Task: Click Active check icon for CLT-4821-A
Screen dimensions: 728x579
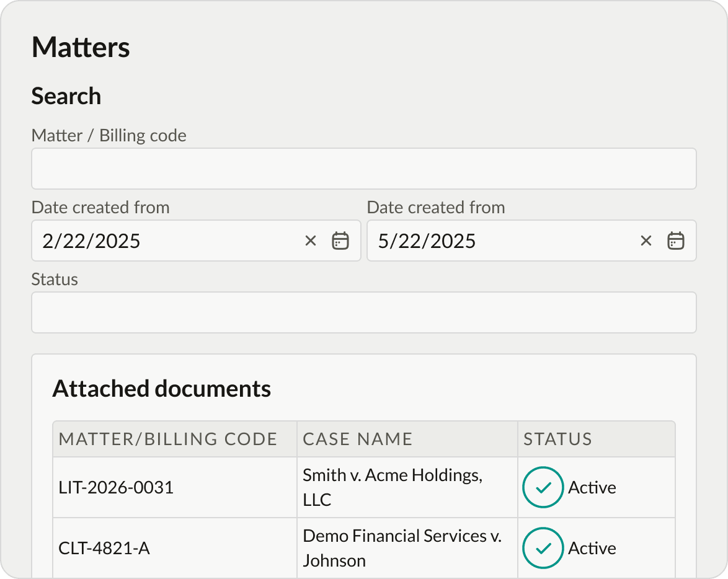Action: [x=543, y=549]
